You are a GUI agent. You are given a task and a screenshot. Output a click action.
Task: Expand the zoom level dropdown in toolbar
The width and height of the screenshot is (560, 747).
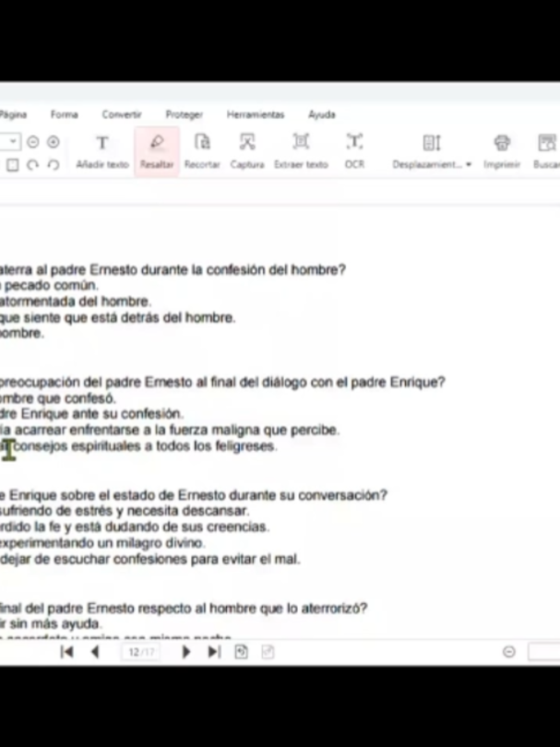tap(13, 141)
